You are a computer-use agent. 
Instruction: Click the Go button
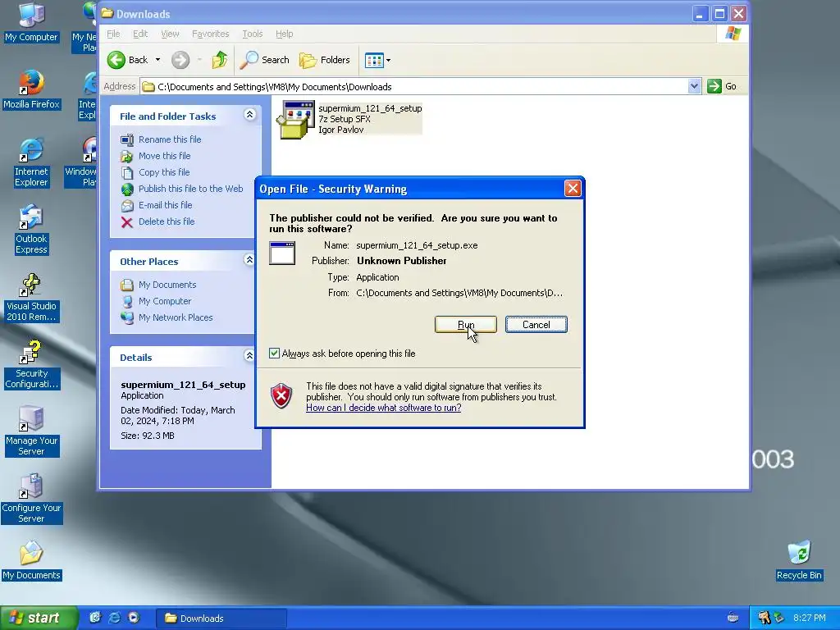click(722, 86)
